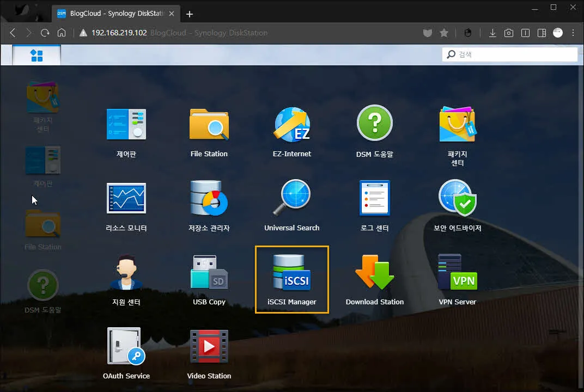Open the browser shield blocker icon
Viewport: 584px width, 392px height.
[x=428, y=33]
